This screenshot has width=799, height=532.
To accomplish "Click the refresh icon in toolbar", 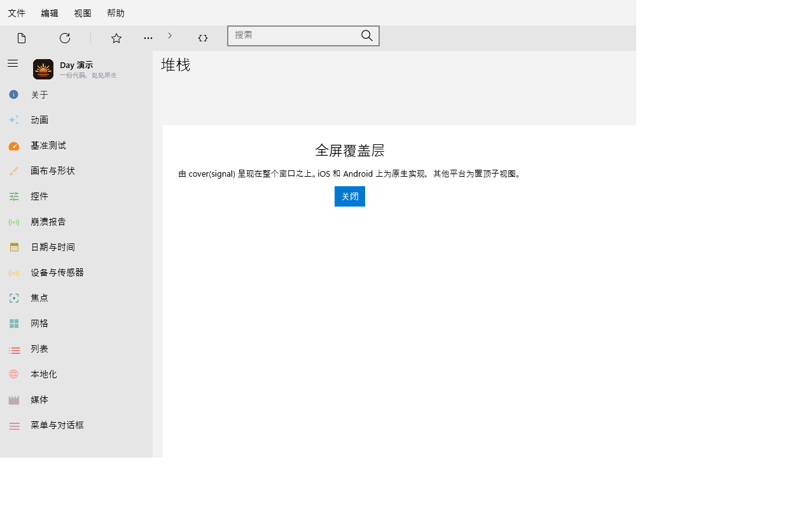I will [65, 38].
